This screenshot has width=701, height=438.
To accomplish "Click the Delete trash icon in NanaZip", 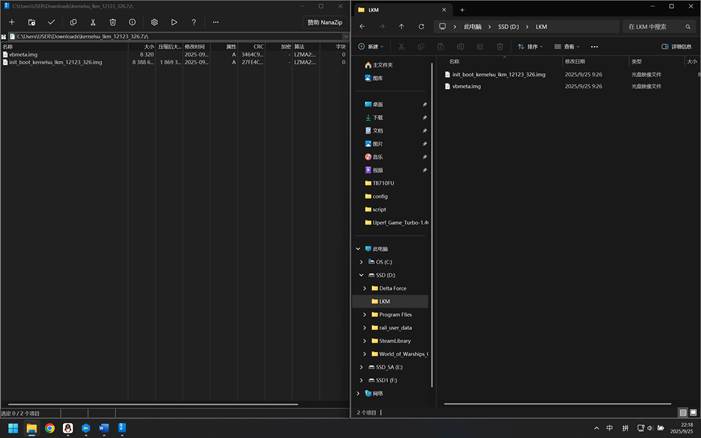I will (113, 22).
